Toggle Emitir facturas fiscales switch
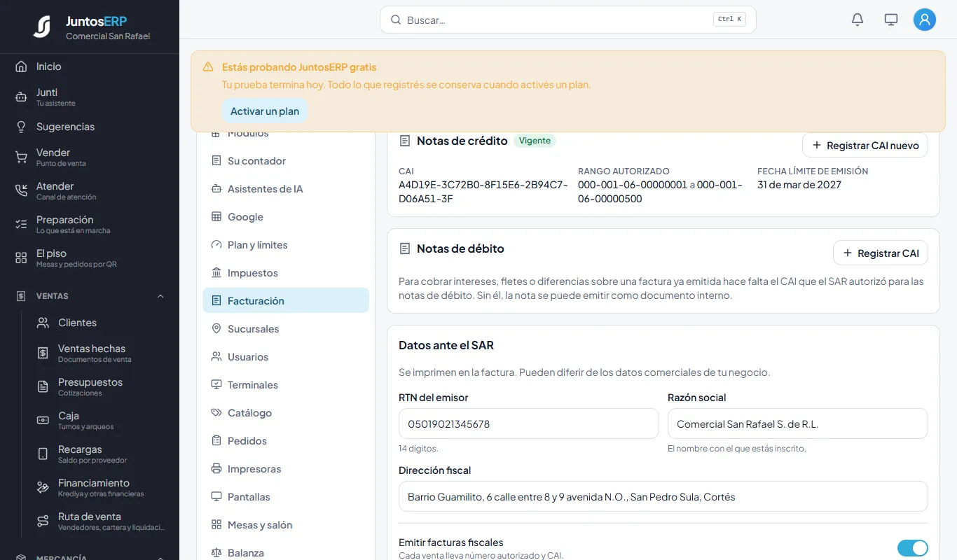957x560 pixels. coord(912,548)
